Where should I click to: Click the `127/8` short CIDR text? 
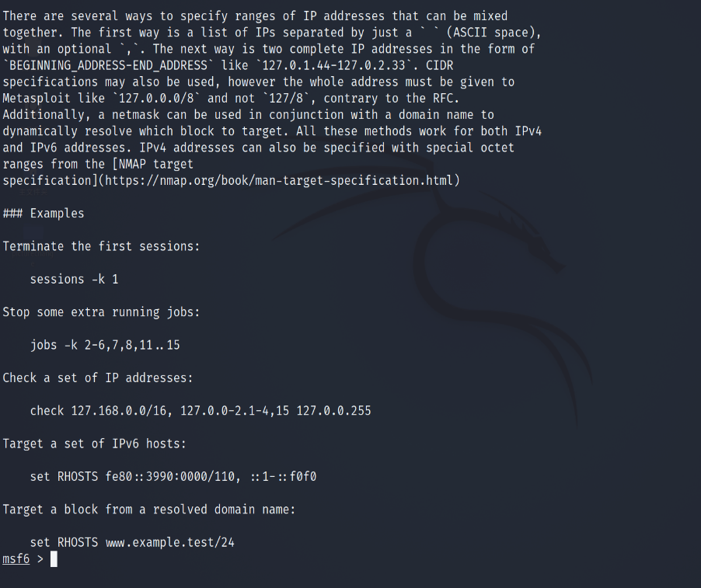click(x=286, y=98)
